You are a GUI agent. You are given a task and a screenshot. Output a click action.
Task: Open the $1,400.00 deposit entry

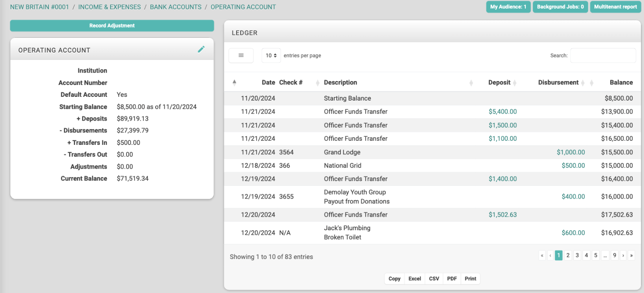[x=503, y=179]
